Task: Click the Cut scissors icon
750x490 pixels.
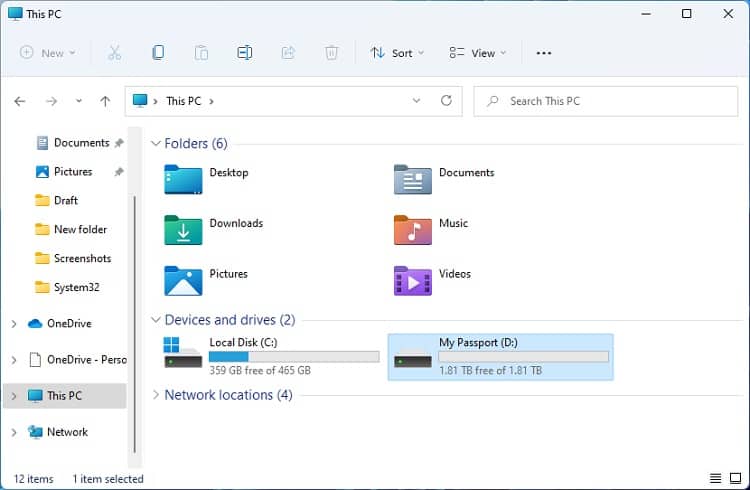Action: tap(114, 53)
